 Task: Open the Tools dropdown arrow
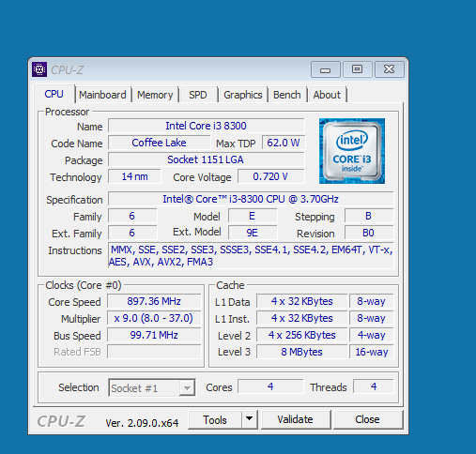[x=250, y=419]
